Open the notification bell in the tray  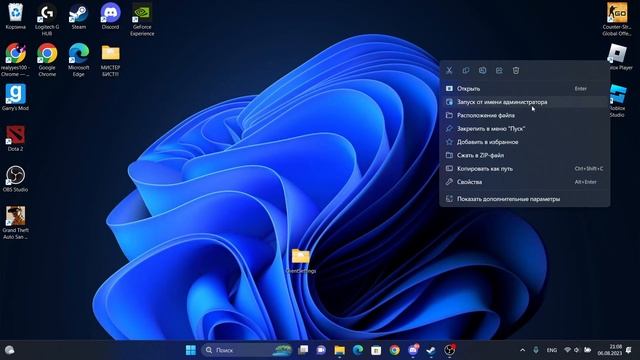click(629, 350)
